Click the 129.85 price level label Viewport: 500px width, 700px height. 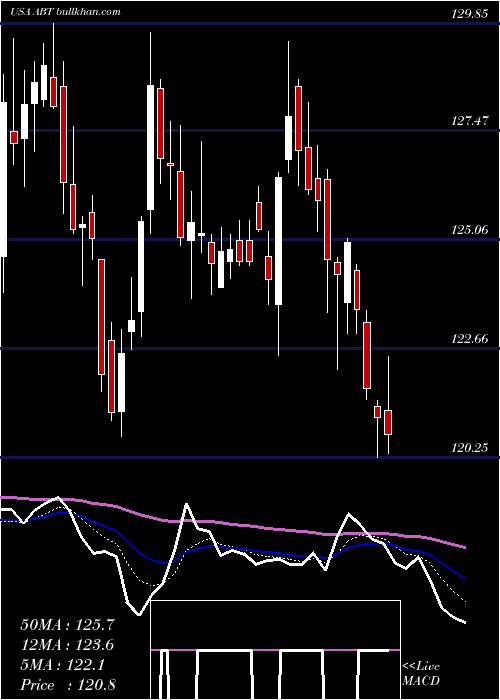(x=469, y=13)
